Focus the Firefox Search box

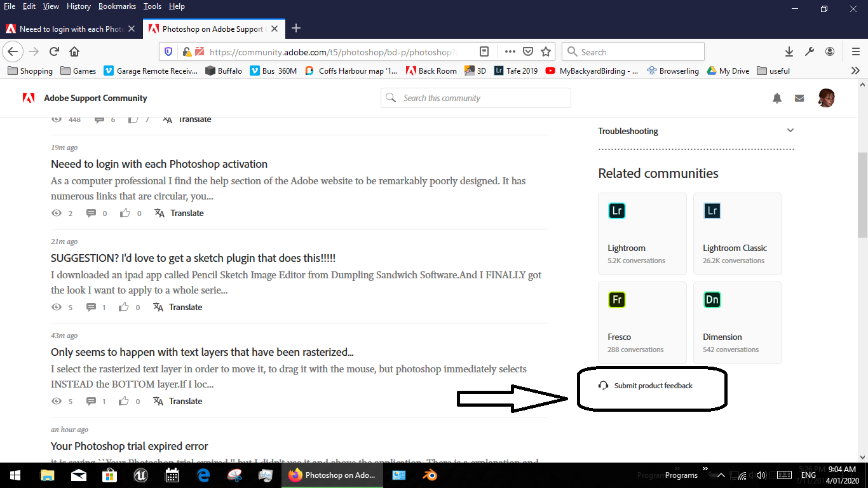pyautogui.click(x=634, y=51)
